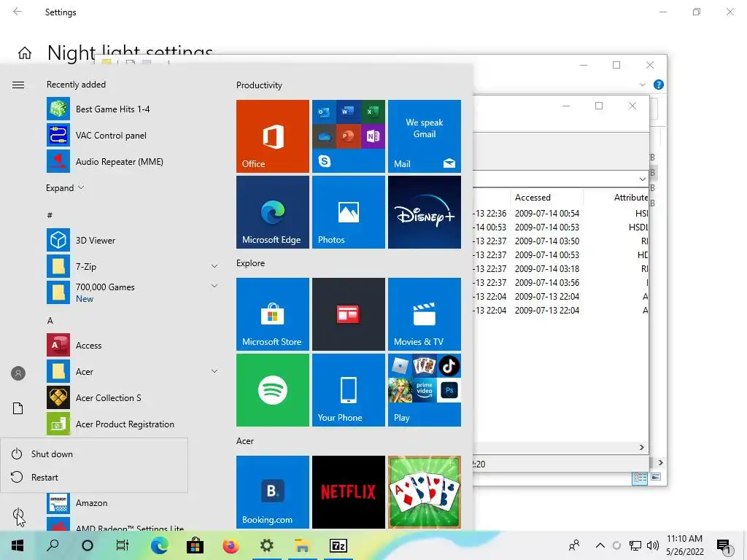
Task: Open Documents icon in Start sidebar
Action: (x=18, y=408)
